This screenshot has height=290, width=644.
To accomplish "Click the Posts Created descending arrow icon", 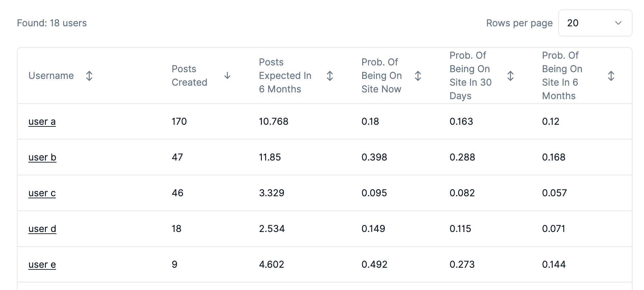I will coord(227,76).
